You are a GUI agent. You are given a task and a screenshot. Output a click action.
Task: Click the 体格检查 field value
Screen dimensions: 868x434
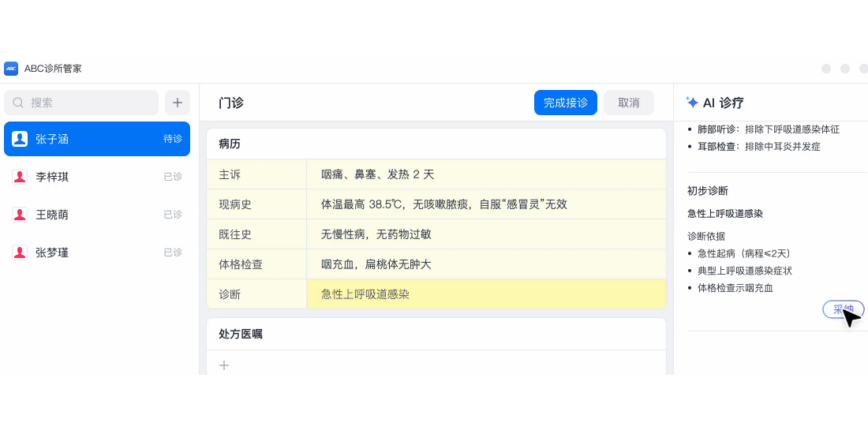click(x=485, y=264)
